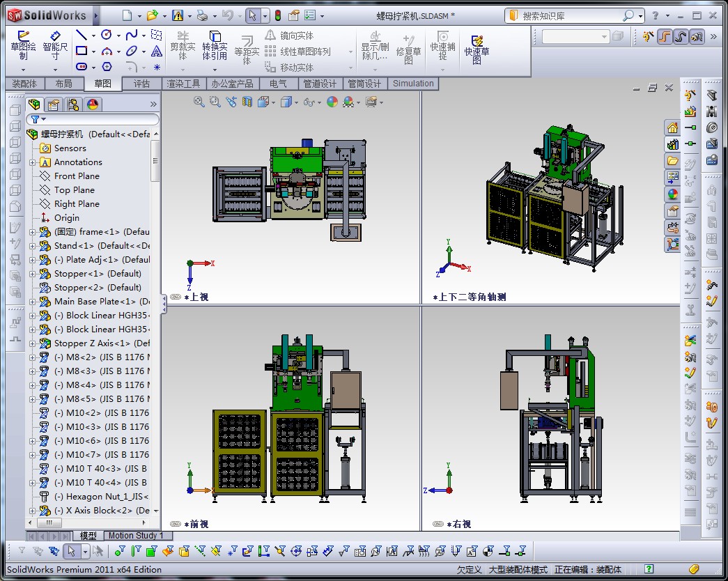The height and width of the screenshot is (581, 728).
Task: Click the Rebuild traffic light icon
Action: point(277,15)
